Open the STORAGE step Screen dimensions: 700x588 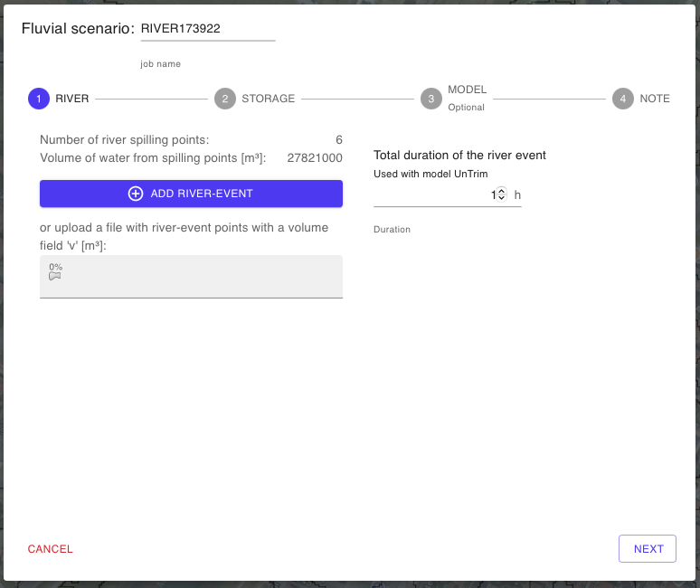point(268,99)
